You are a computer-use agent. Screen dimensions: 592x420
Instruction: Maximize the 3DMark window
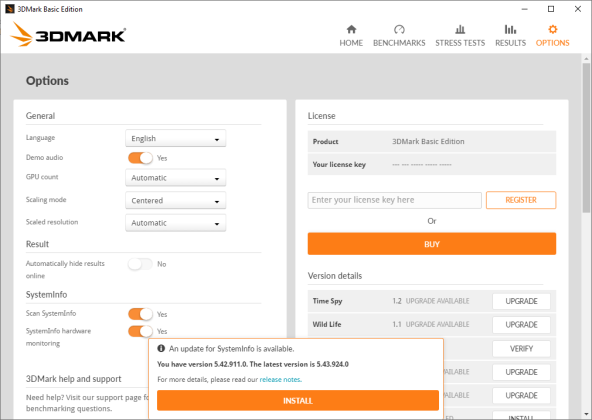551,9
